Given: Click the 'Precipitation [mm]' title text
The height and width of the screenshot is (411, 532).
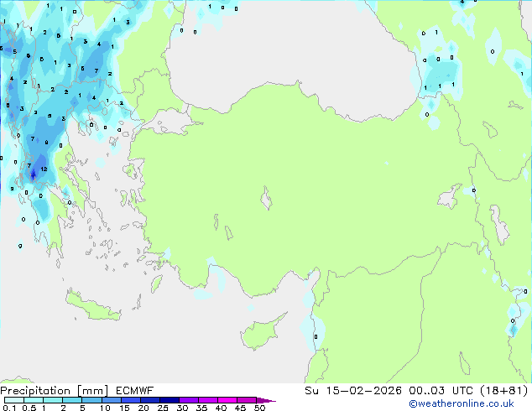Looking at the screenshot, I should click(x=54, y=391).
